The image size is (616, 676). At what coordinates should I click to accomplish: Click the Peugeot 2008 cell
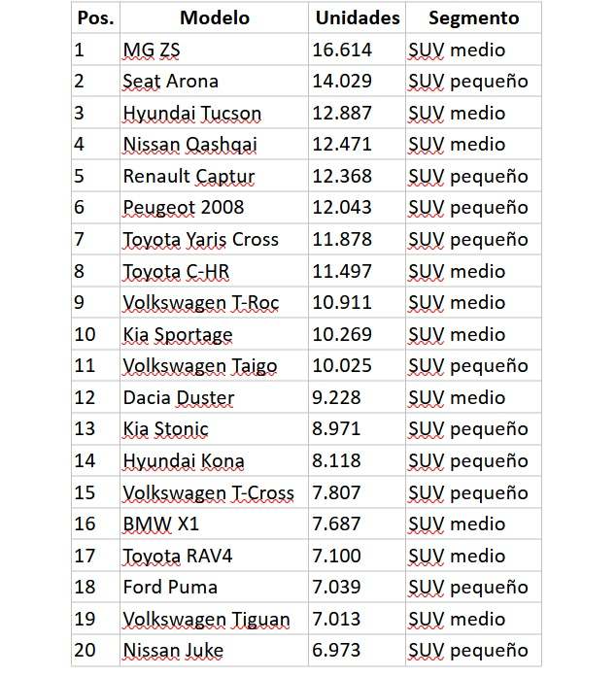[215, 208]
